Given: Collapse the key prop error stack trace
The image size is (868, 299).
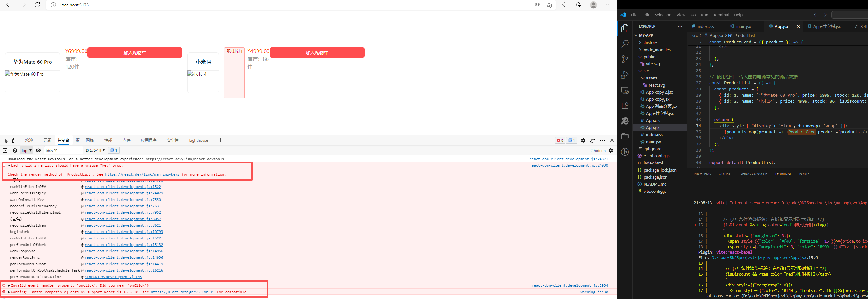Looking at the screenshot, I should [x=9, y=166].
